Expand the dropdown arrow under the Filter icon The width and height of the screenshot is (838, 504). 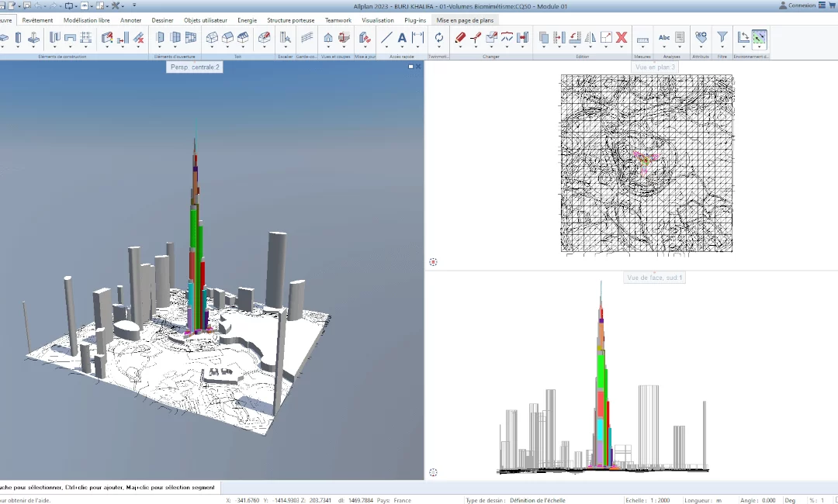click(x=722, y=48)
